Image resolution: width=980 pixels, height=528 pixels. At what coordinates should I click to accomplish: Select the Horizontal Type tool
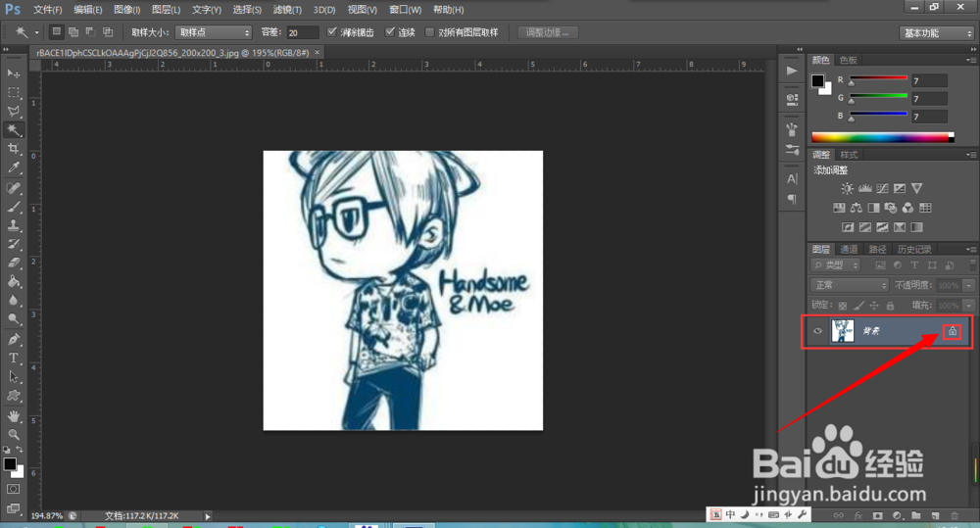pyautogui.click(x=13, y=358)
